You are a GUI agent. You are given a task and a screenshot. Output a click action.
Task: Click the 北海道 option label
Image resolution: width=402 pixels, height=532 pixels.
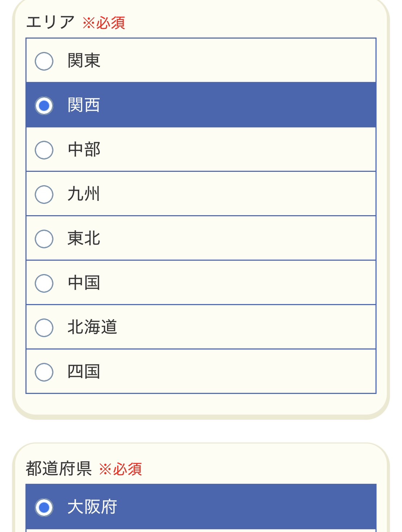(92, 327)
